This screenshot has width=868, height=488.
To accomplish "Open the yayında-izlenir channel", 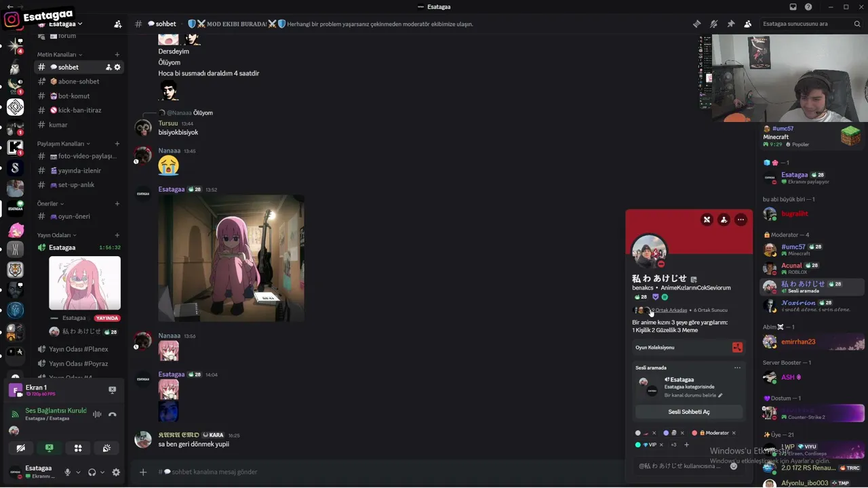I will (x=79, y=170).
